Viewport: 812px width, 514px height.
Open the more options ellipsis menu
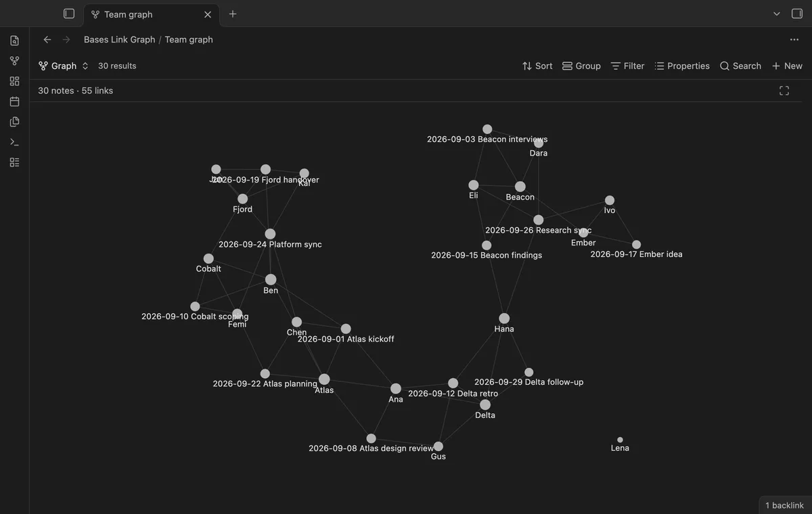pos(794,39)
